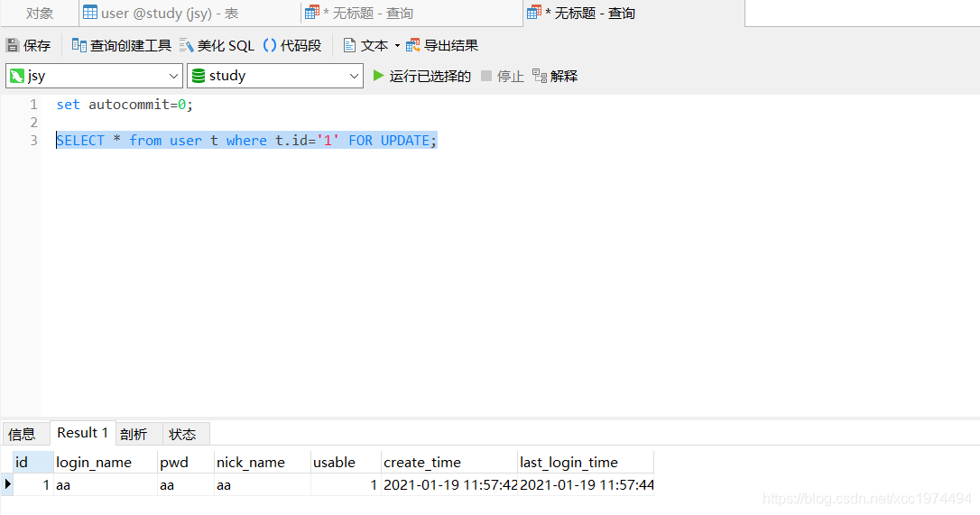Click the Explain (解释) button
The image size is (980, 515).
pyautogui.click(x=555, y=77)
